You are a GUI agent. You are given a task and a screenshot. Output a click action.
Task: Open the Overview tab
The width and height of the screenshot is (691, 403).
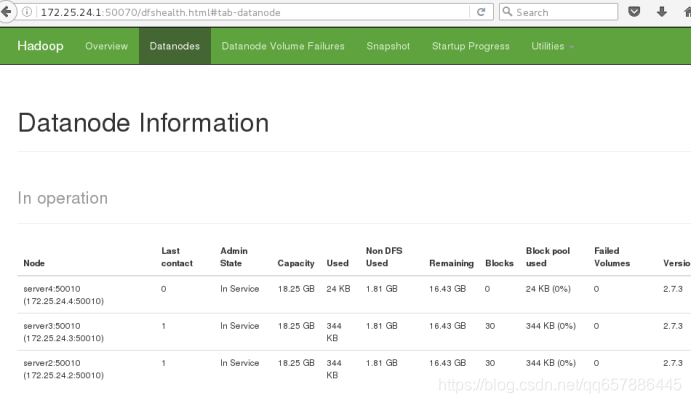coord(107,46)
